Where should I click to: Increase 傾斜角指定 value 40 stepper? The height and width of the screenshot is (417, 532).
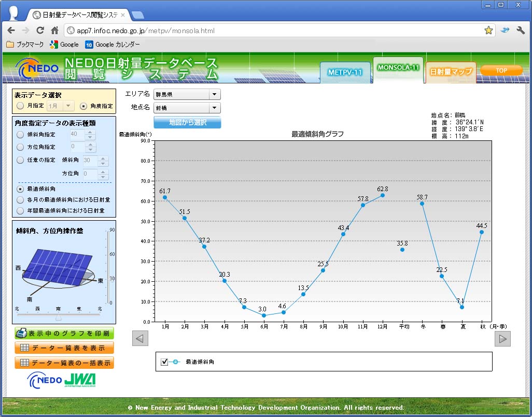pos(90,132)
